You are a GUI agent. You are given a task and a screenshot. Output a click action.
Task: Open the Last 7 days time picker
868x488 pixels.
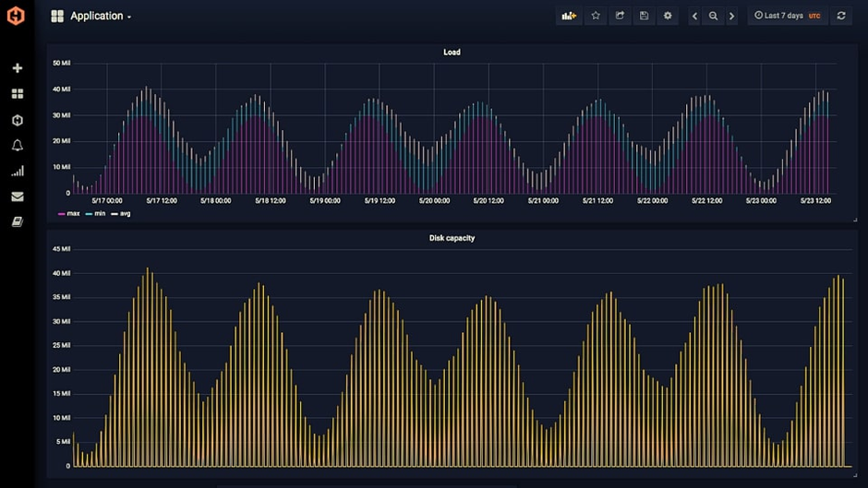[x=787, y=16]
